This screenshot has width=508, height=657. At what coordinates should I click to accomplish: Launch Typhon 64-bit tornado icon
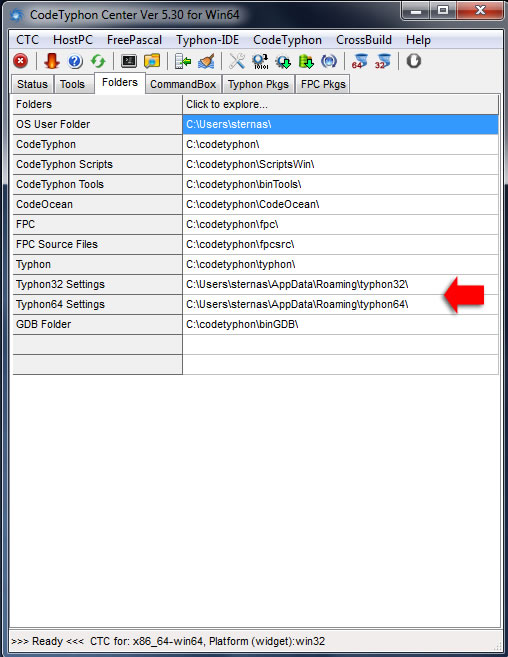click(360, 61)
